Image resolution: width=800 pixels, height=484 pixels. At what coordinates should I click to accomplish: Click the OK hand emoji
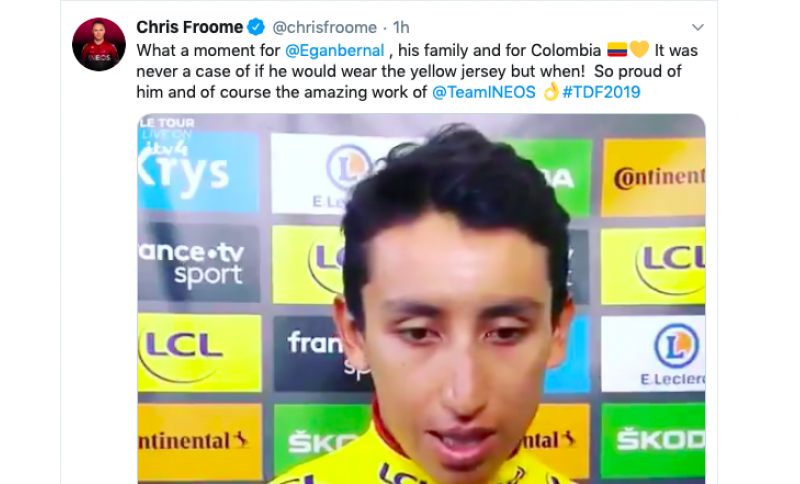tap(551, 91)
